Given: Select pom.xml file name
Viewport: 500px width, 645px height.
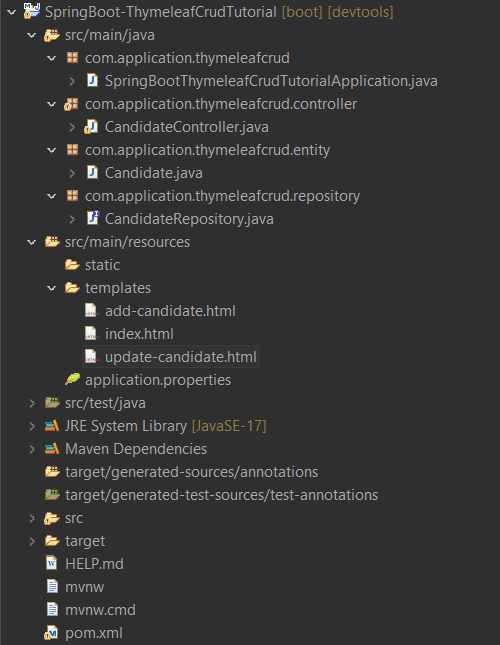Looking at the screenshot, I should (x=94, y=633).
